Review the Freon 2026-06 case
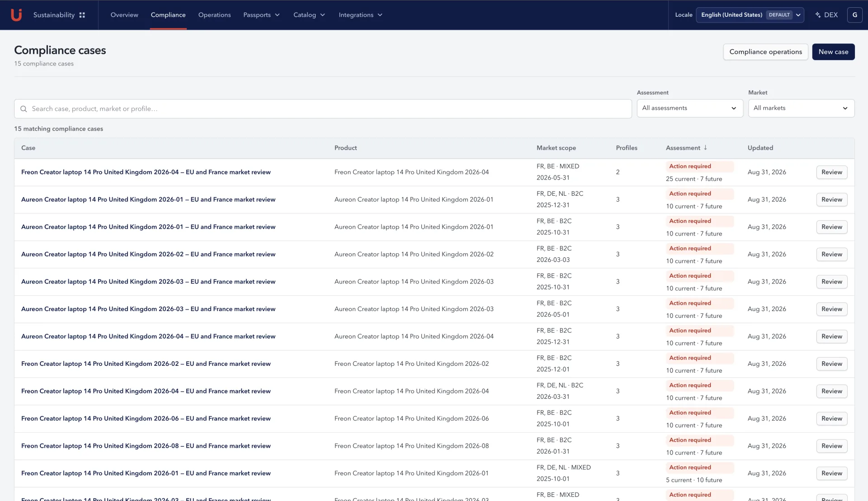The width and height of the screenshot is (868, 501). 832,418
